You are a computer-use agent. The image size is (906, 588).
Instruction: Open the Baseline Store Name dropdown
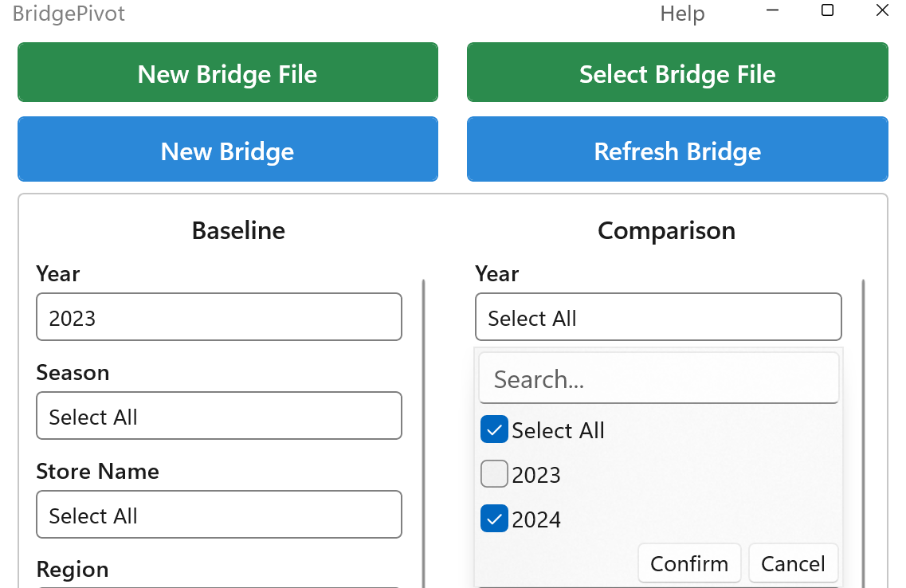tap(218, 515)
